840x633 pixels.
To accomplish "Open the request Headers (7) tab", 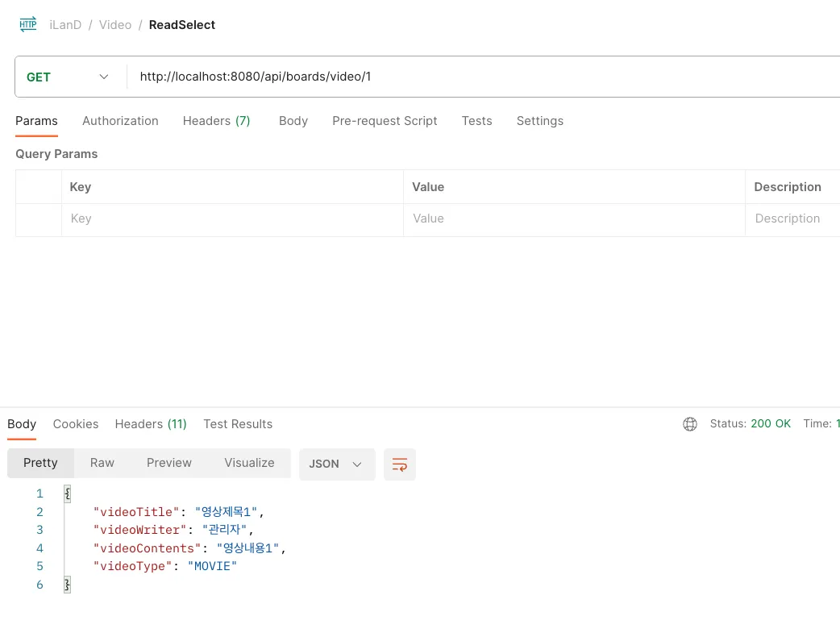I will tap(216, 121).
